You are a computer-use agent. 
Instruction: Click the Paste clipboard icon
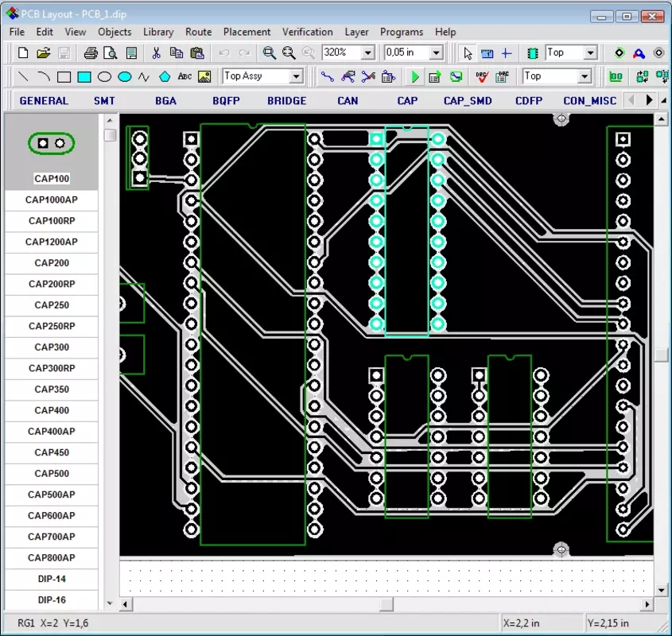click(197, 53)
